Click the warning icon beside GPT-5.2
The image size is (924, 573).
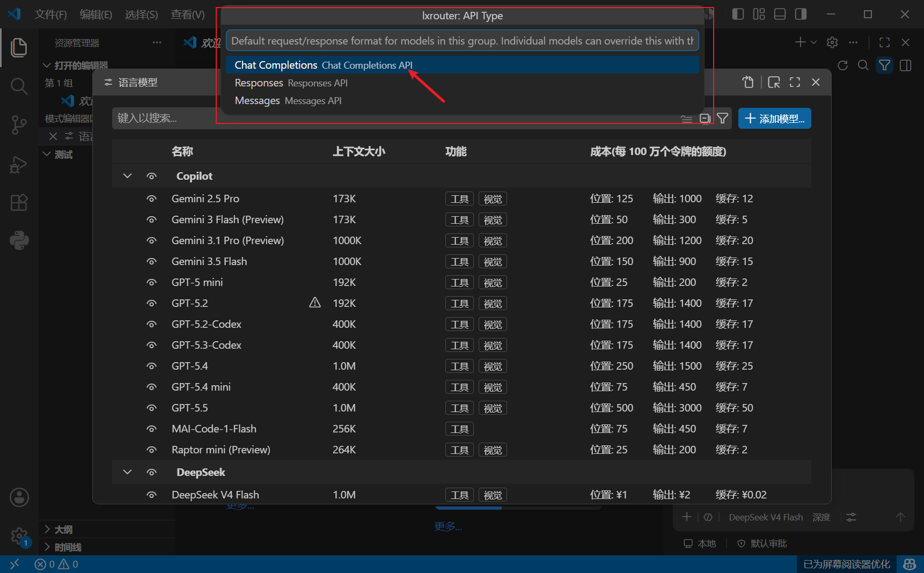[315, 303]
